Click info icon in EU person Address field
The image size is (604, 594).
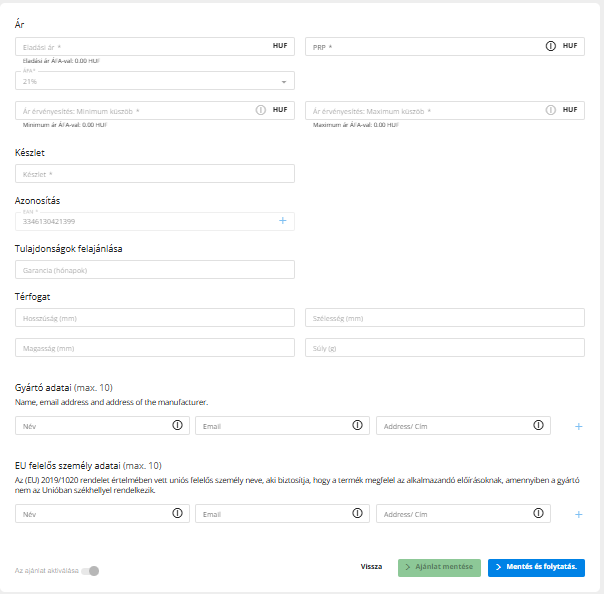coord(537,514)
